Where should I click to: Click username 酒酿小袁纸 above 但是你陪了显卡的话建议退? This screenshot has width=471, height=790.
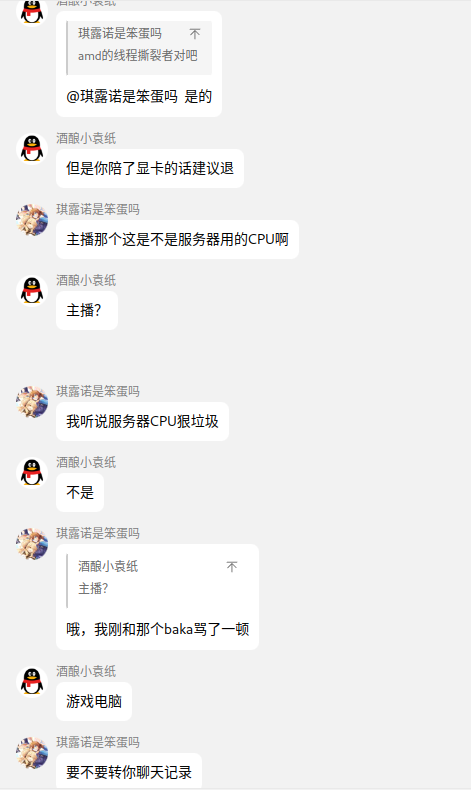[x=86, y=138]
